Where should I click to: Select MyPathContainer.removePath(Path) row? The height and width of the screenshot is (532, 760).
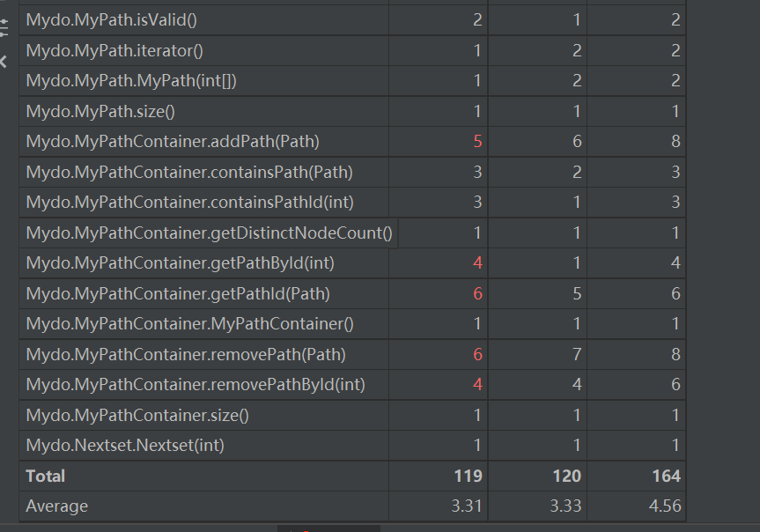point(352,354)
